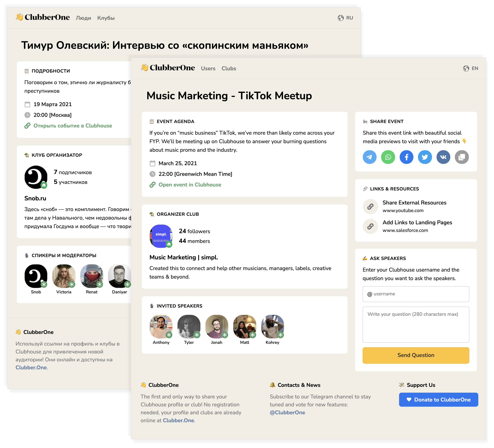Copy event link icon
The height and width of the screenshot is (448, 494).
pos(462,157)
